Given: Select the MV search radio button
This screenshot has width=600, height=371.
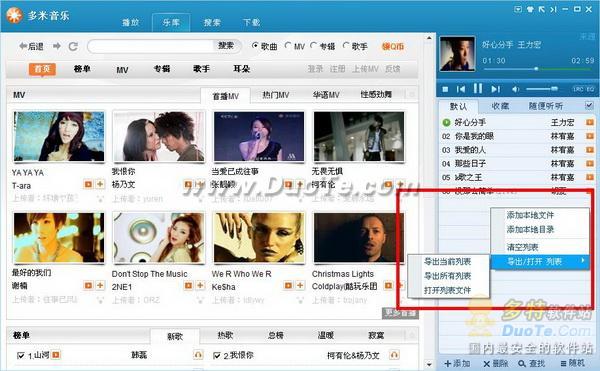Looking at the screenshot, I should tap(288, 46).
